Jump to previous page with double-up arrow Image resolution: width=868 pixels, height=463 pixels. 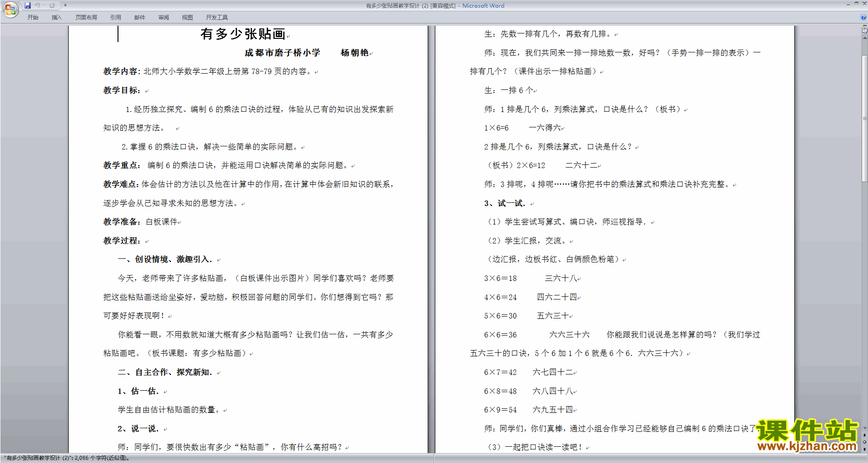864,435
